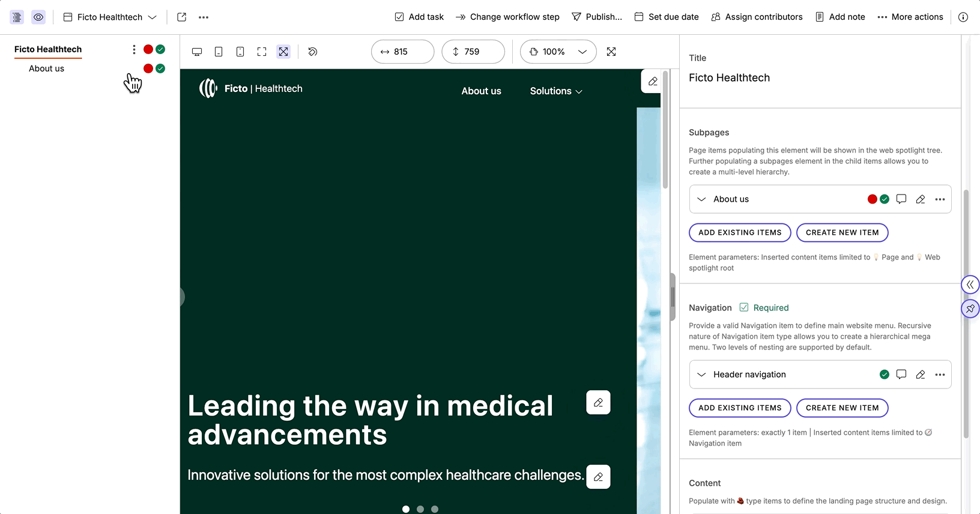Switch preview to tablet device
Screen dimensions: 980x514
pyautogui.click(x=219, y=52)
